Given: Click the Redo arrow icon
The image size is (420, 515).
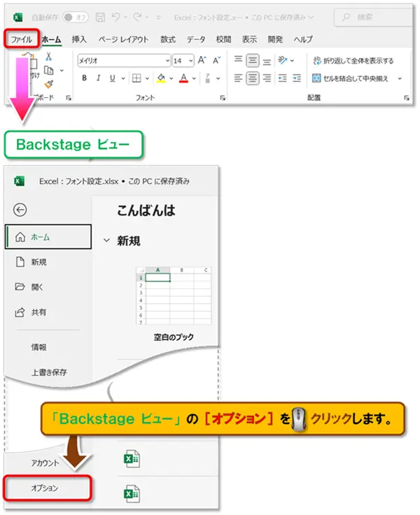Looking at the screenshot, I should click(137, 17).
